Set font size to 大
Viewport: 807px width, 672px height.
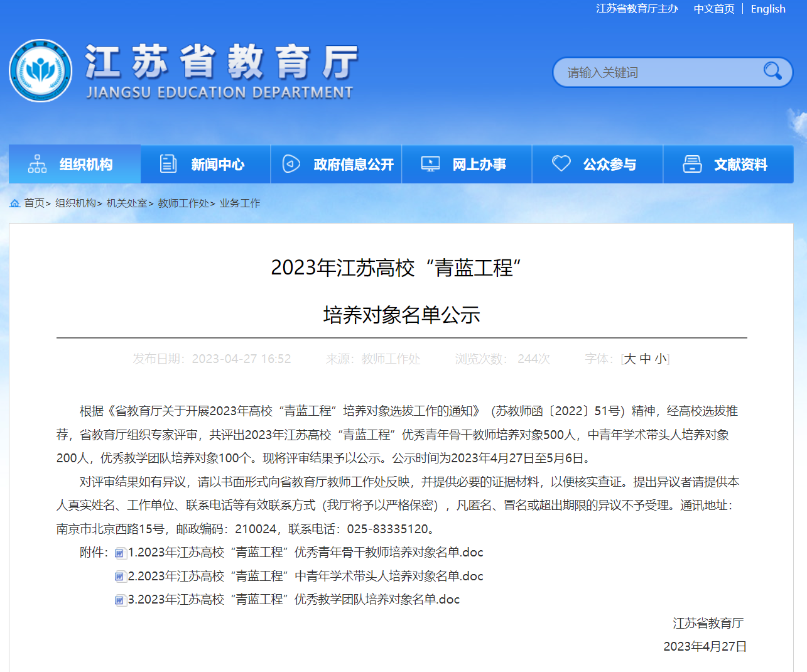point(630,359)
